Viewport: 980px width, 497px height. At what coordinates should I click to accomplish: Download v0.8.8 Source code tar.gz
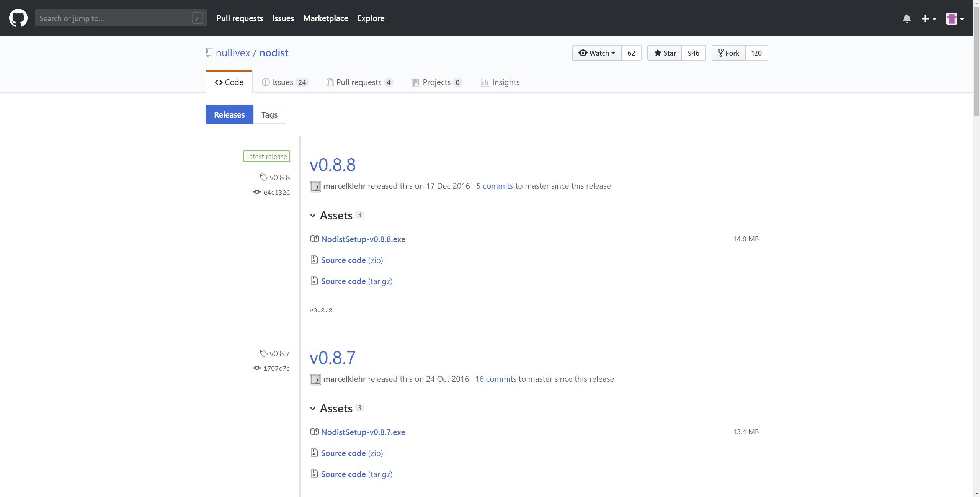coord(357,281)
